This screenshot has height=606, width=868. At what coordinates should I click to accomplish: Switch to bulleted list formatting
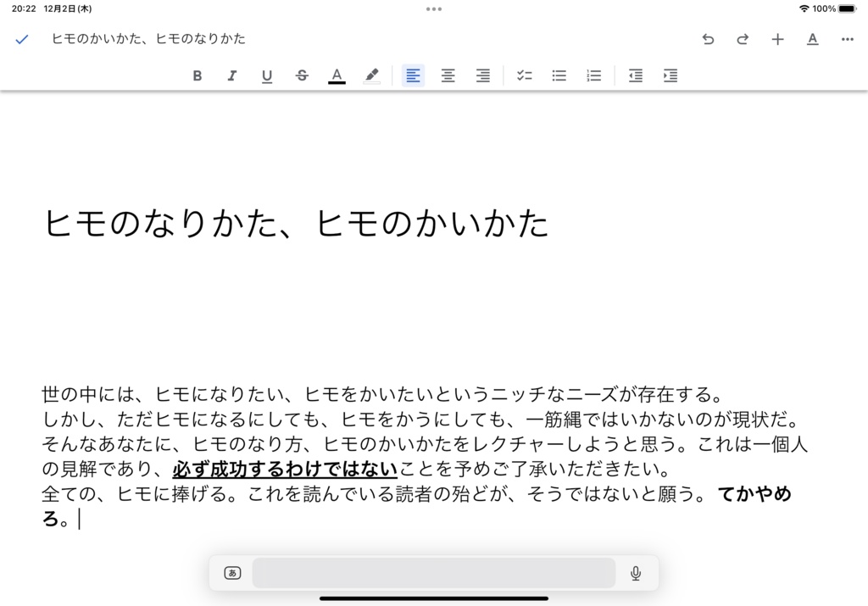click(559, 75)
